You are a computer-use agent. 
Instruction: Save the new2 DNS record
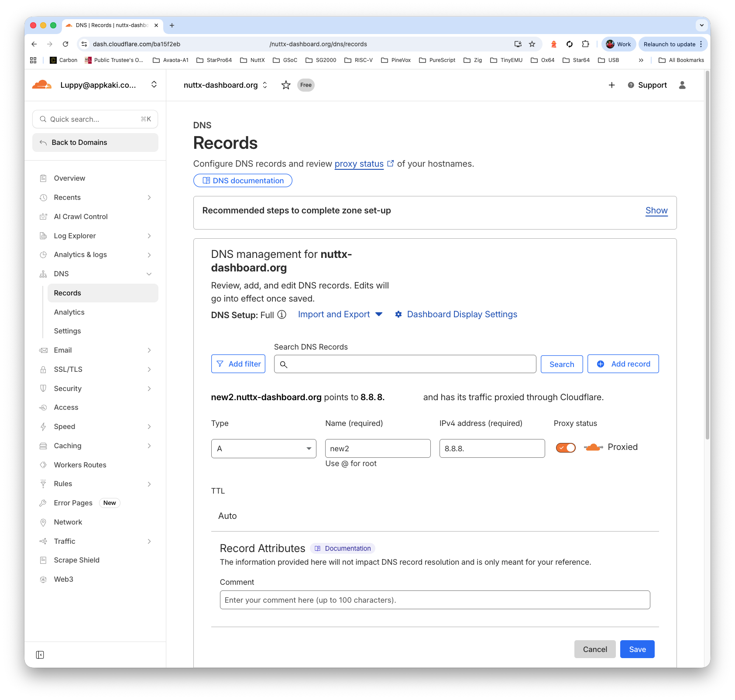637,649
